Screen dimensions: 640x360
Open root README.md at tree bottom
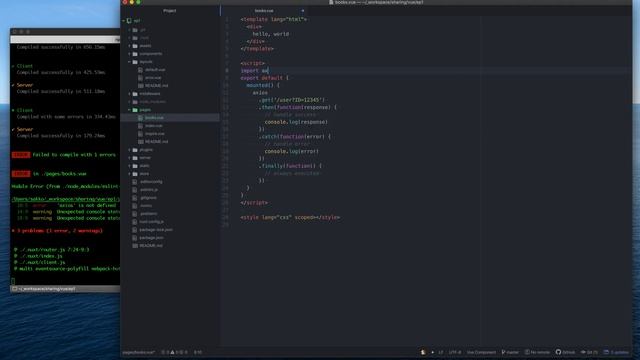tap(151, 246)
